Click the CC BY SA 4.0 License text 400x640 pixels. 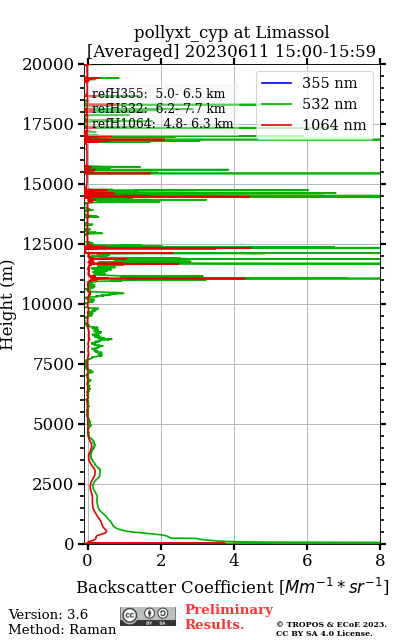[324, 633]
